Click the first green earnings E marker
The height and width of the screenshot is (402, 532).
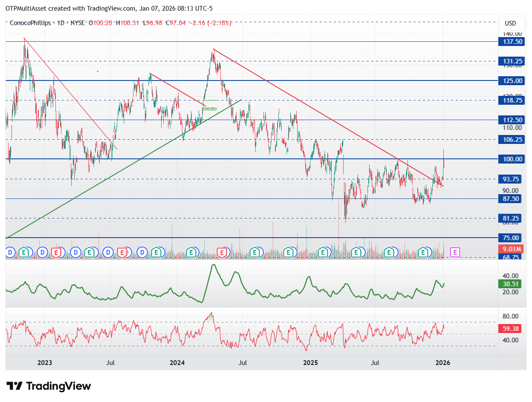click(24, 253)
